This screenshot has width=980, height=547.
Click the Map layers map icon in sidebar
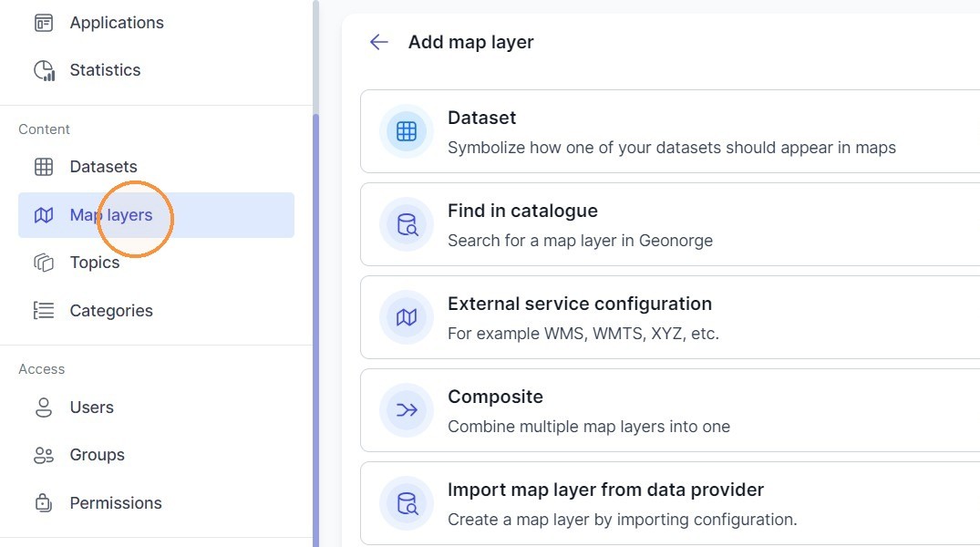coord(43,215)
